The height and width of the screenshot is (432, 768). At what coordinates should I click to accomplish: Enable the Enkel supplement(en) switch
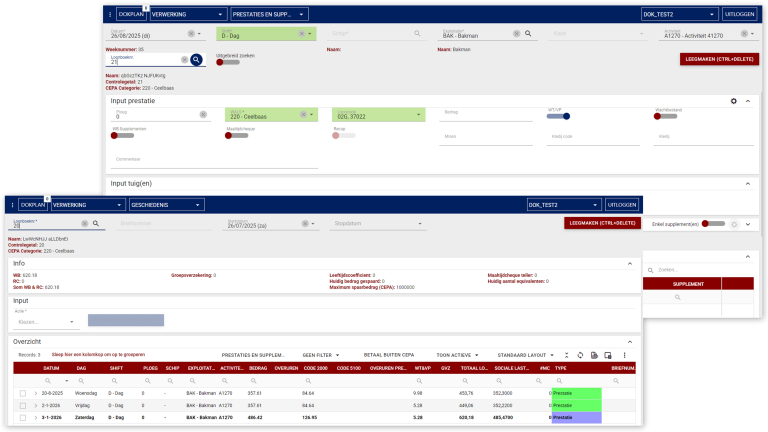click(713, 224)
